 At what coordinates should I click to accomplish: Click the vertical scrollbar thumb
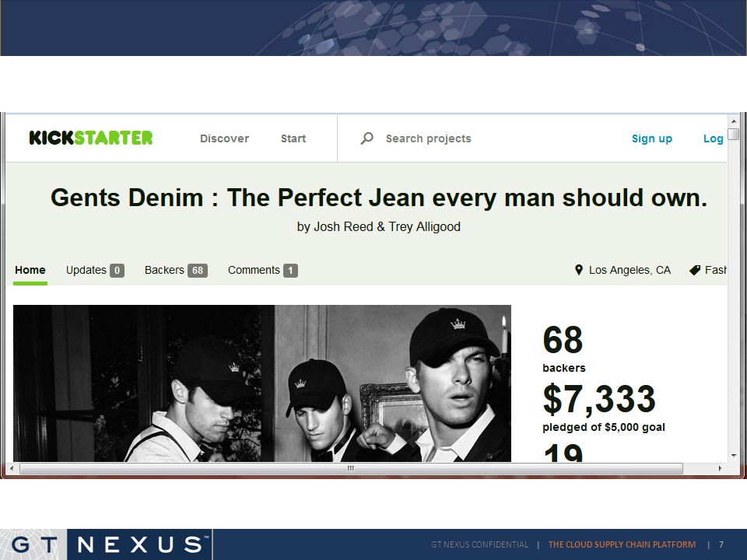(x=734, y=133)
